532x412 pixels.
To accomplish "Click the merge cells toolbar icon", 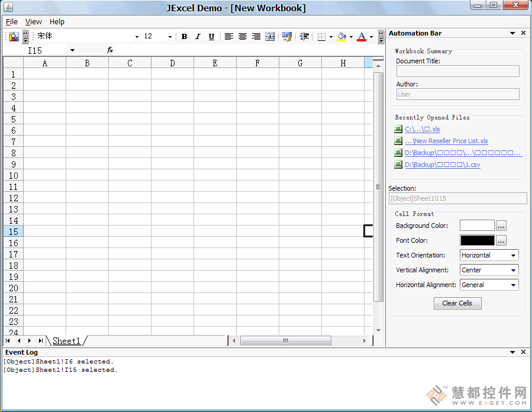I will [x=270, y=36].
